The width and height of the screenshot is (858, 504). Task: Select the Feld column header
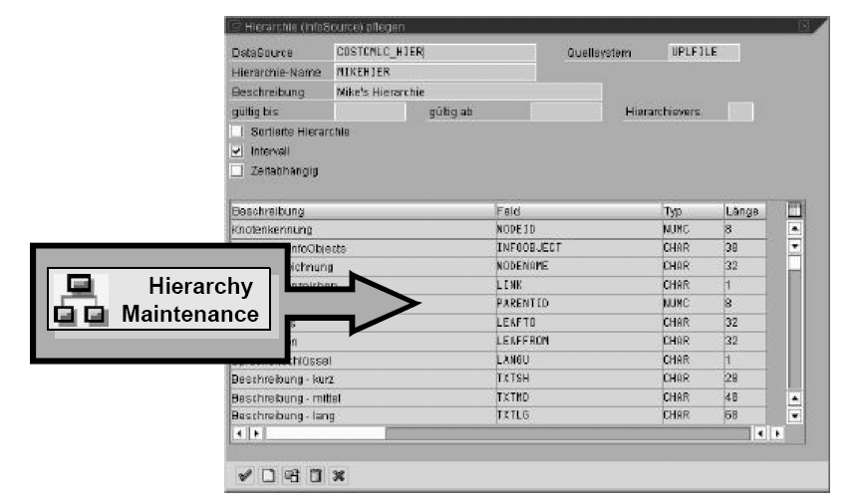pyautogui.click(x=578, y=211)
